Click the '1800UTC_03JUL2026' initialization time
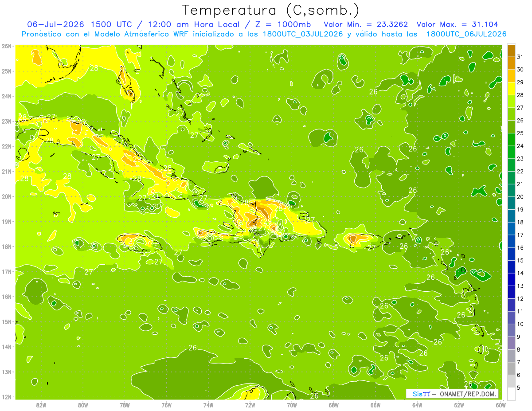The image size is (532, 411). pos(302,34)
